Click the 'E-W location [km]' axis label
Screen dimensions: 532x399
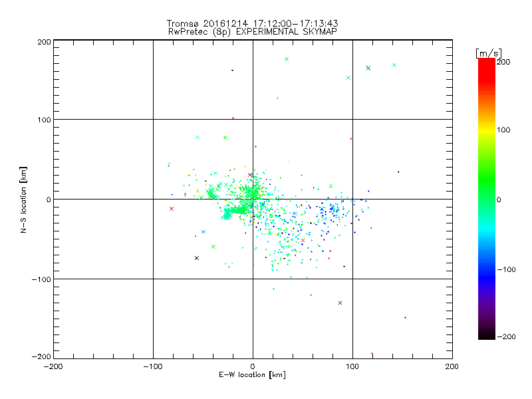click(252, 374)
